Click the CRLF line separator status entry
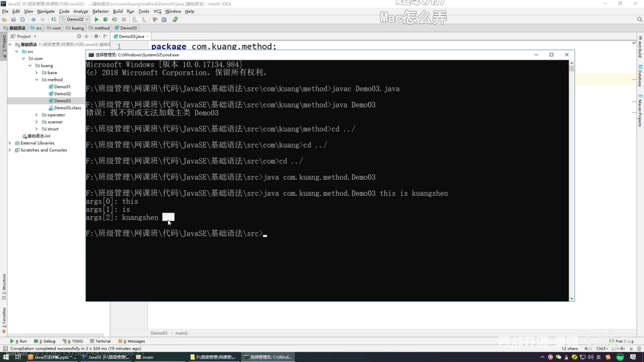Screen dimensions: 644x362 tap(602, 349)
